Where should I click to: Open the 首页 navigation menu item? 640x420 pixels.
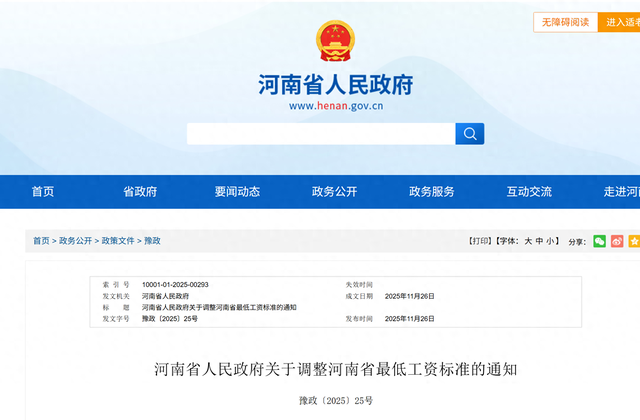click(x=43, y=191)
